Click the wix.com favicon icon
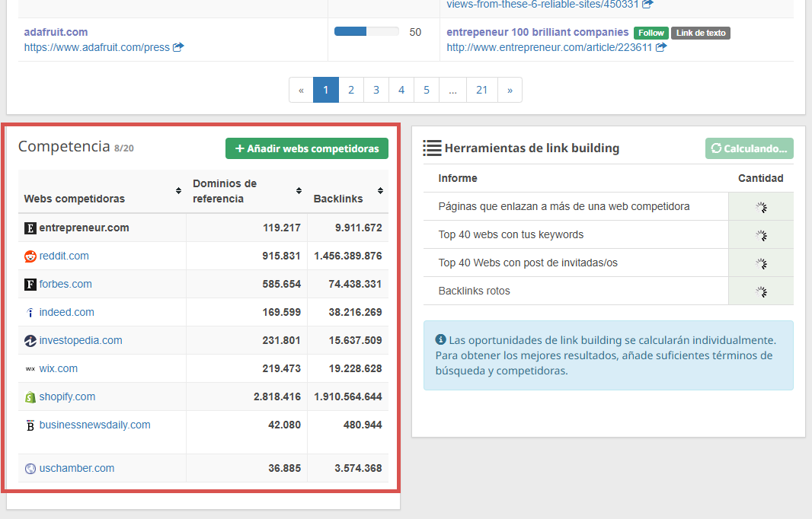Image resolution: width=812 pixels, height=519 pixels. 30,369
